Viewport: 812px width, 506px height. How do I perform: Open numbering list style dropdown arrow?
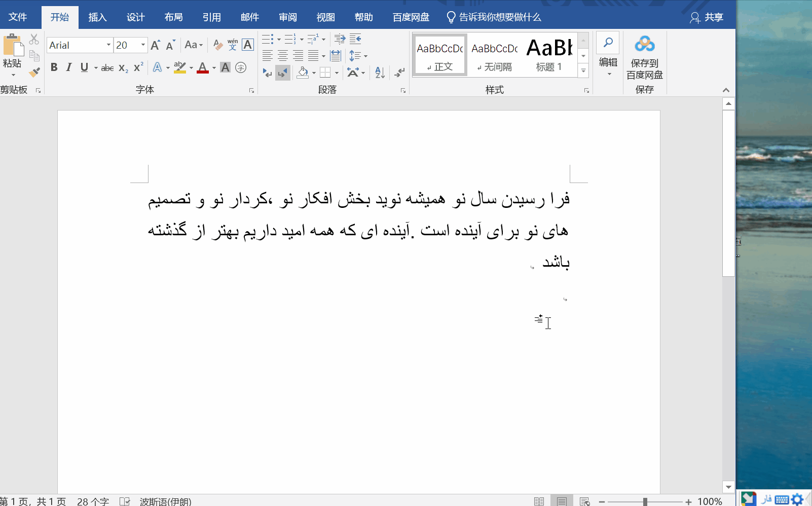(302, 40)
